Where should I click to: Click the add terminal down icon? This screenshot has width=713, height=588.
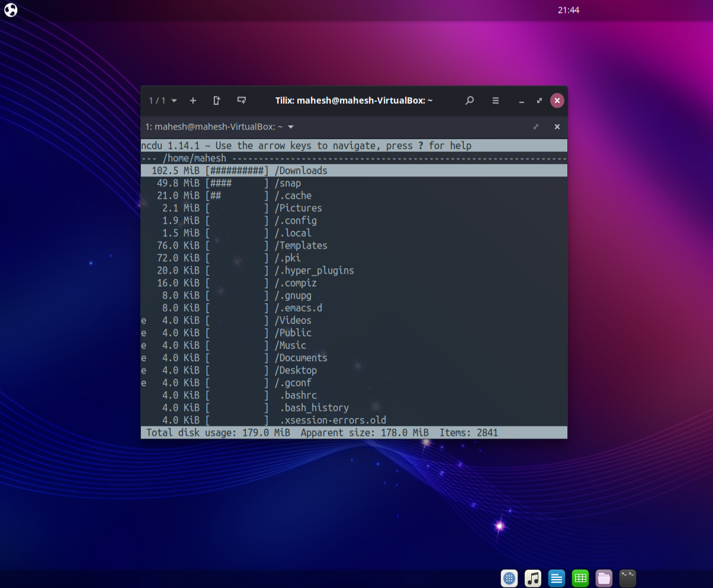(241, 101)
